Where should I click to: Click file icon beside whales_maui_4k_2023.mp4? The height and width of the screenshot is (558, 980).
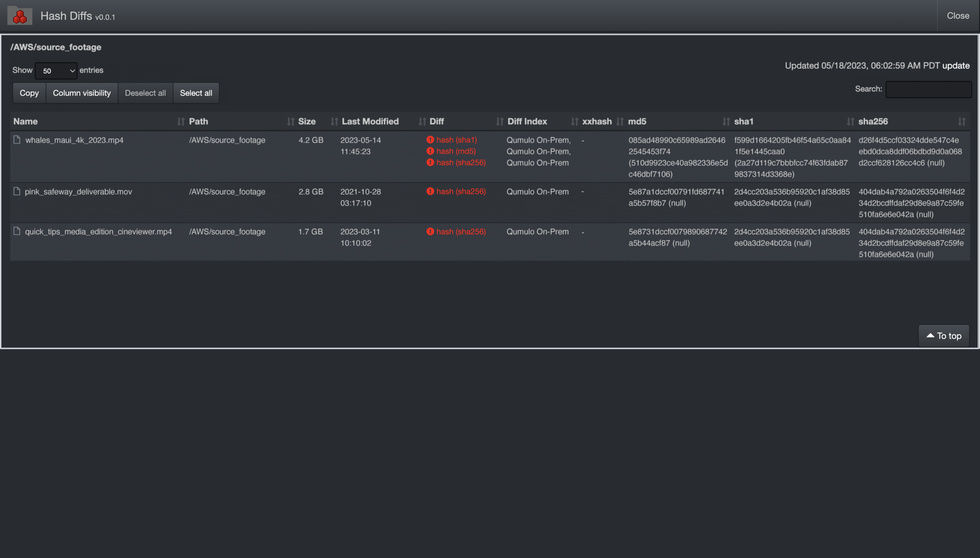pyautogui.click(x=17, y=140)
